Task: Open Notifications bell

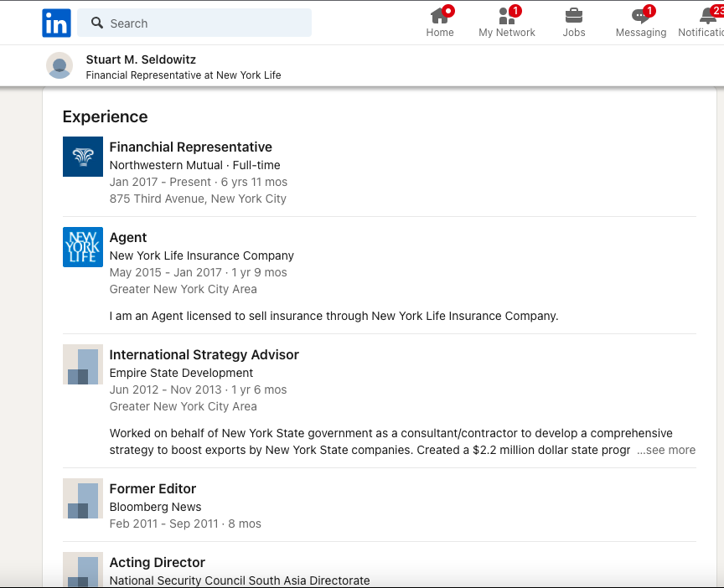Action: 702,22
